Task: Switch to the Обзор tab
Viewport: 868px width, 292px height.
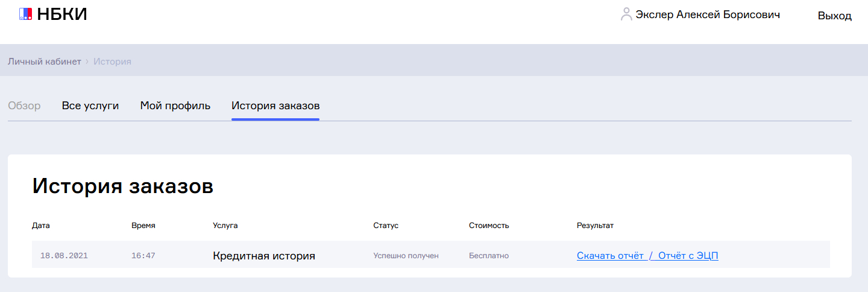Action: (24, 106)
